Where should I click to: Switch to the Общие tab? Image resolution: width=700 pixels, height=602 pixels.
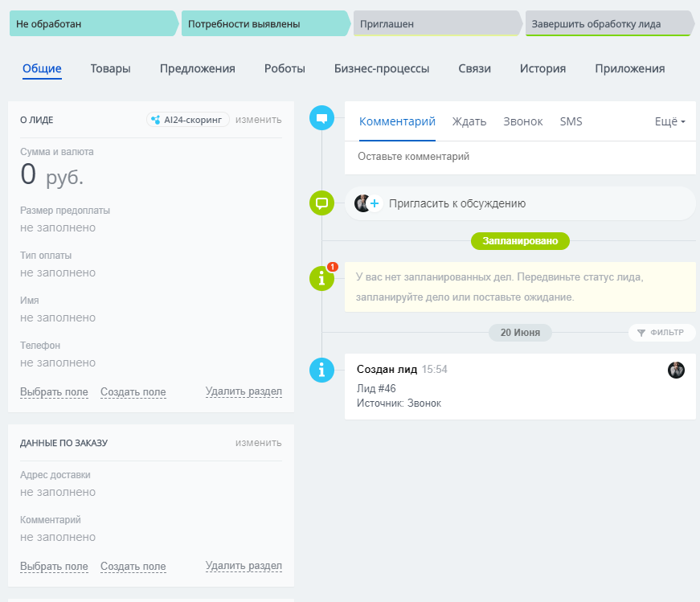pyautogui.click(x=42, y=69)
